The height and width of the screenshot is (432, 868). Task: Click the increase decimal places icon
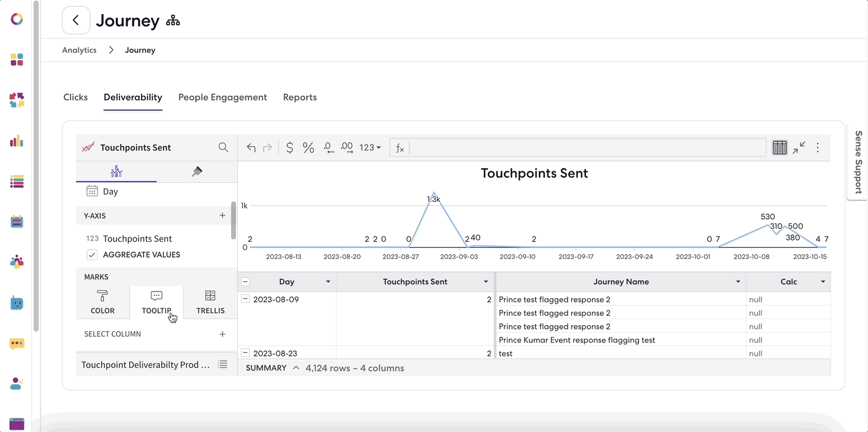(347, 148)
